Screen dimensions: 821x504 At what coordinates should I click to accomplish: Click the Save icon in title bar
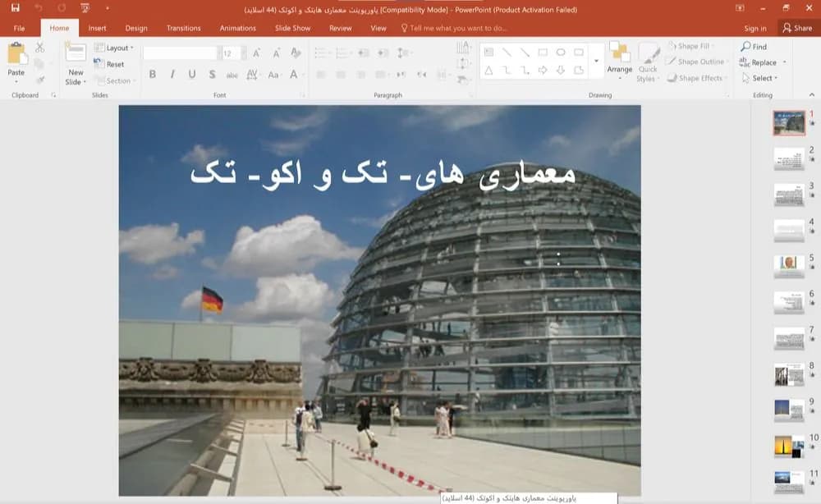click(x=15, y=8)
